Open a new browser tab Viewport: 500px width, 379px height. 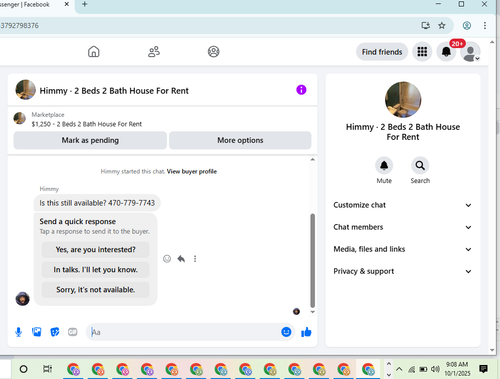click(x=85, y=4)
